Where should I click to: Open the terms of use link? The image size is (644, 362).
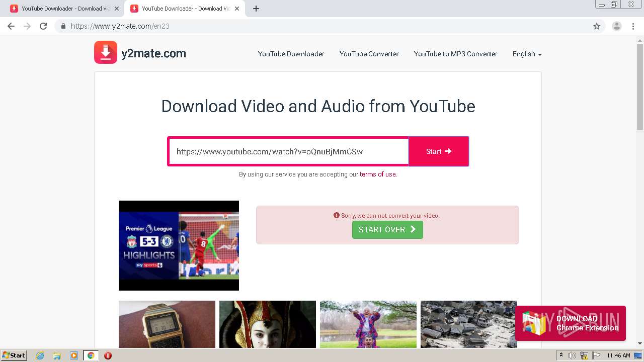coord(378,174)
